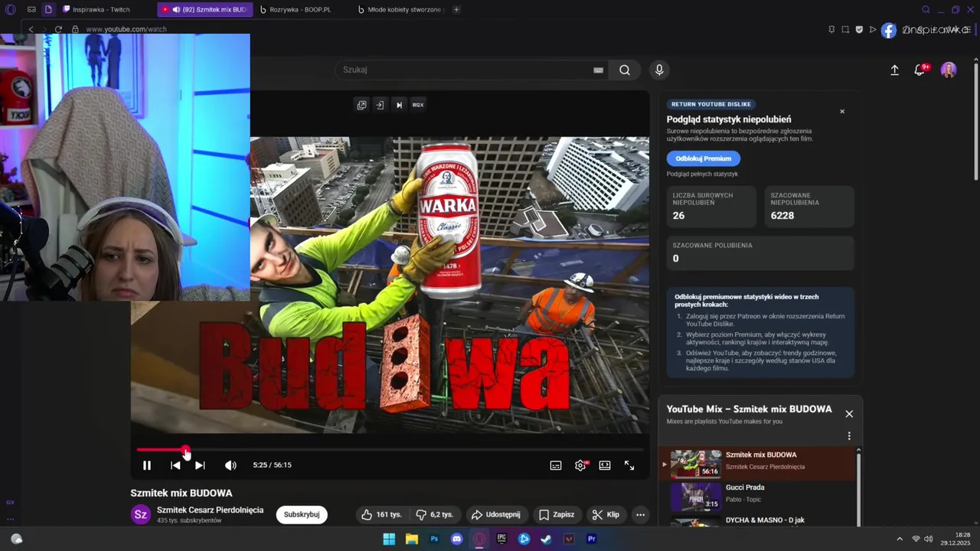Click the upload arrow icon in YouTube header

point(894,70)
